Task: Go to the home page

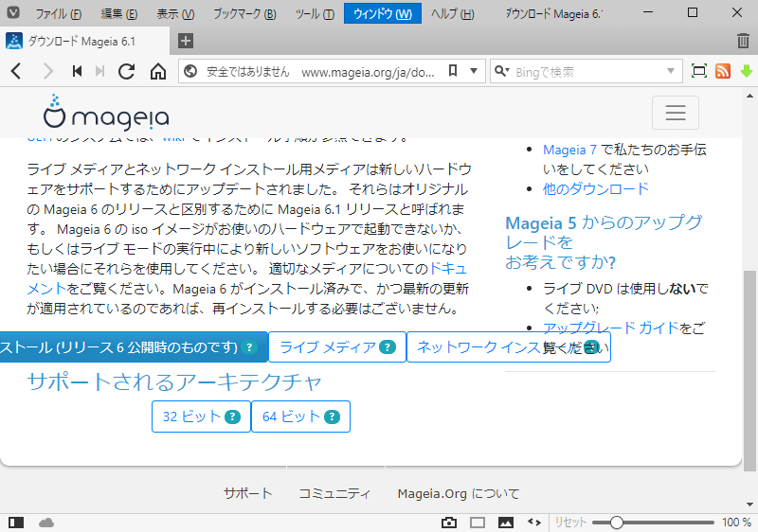Action: [158, 71]
